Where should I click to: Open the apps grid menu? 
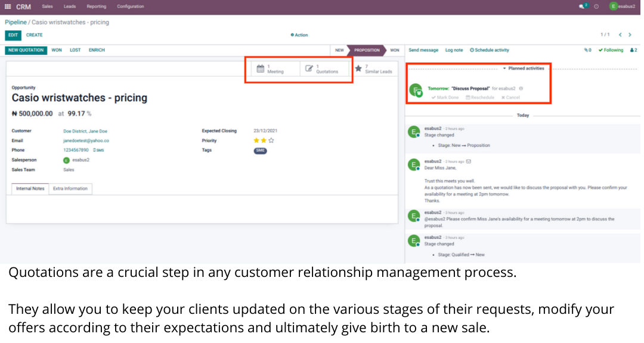7,7
